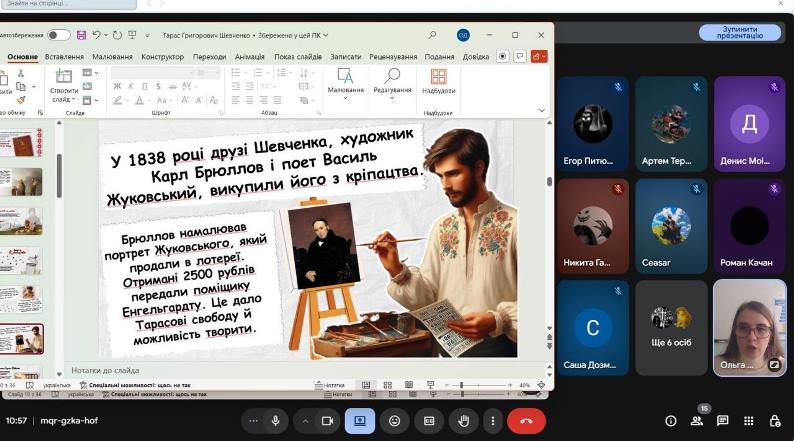Image resolution: width=794 pixels, height=441 pixels.
Task: Click the red leave call button
Action: click(526, 421)
